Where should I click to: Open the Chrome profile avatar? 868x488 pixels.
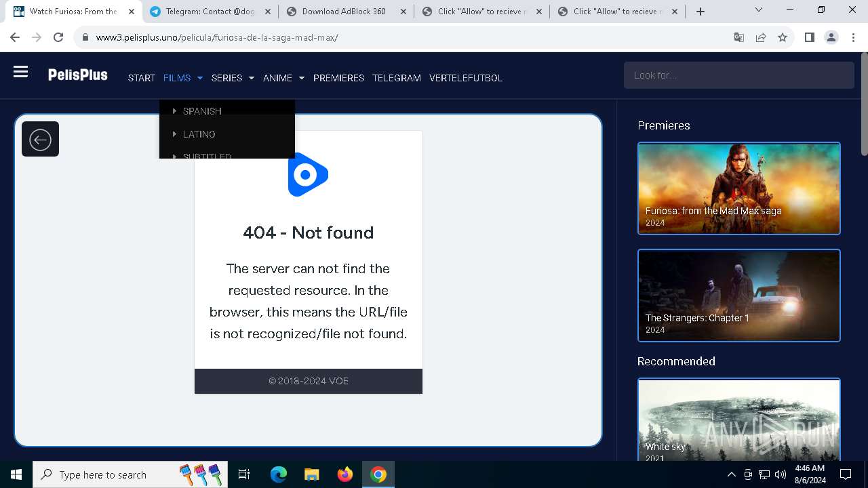coord(831,37)
